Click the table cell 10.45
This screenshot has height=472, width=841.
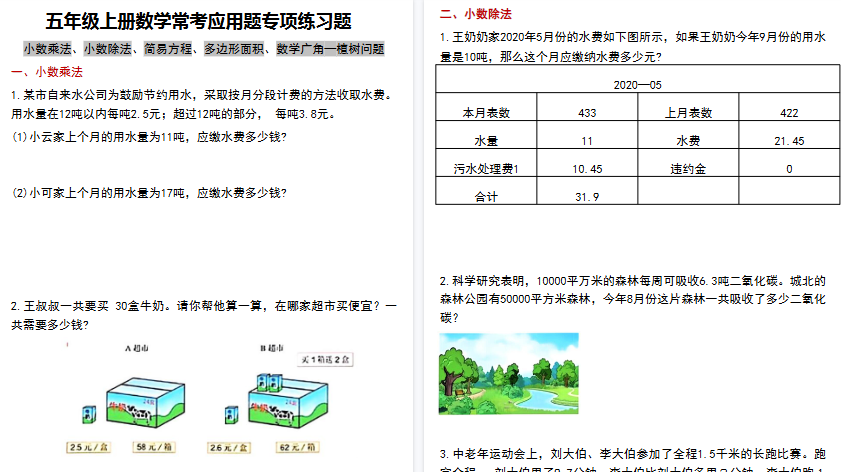point(587,163)
